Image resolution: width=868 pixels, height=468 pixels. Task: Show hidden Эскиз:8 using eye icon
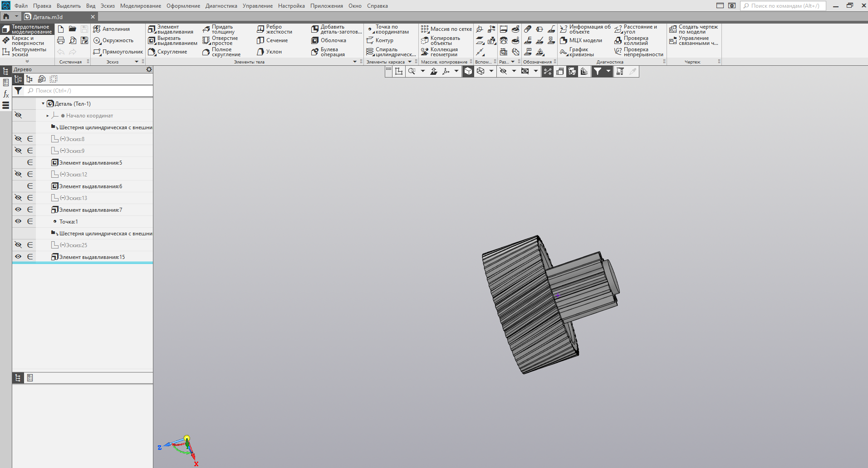18,139
